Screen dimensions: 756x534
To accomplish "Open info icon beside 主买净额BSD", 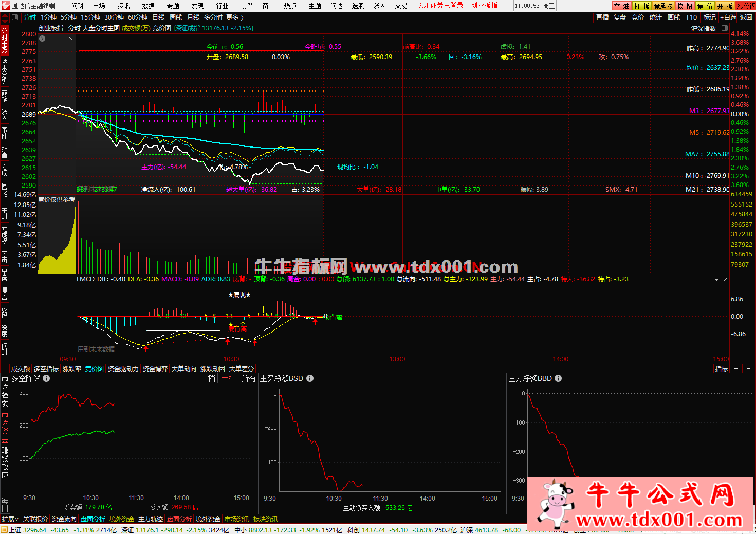I will (310, 378).
